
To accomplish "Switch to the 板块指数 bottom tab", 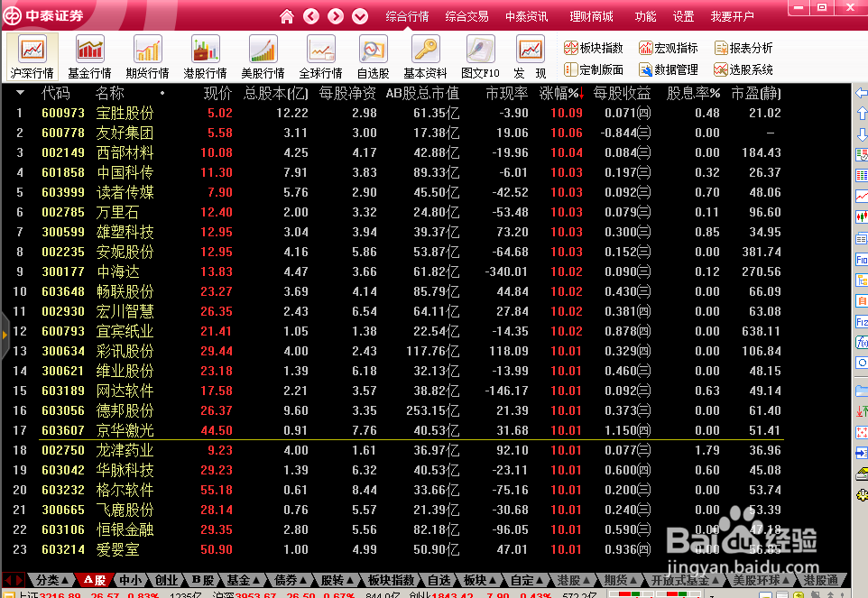I will point(391,580).
